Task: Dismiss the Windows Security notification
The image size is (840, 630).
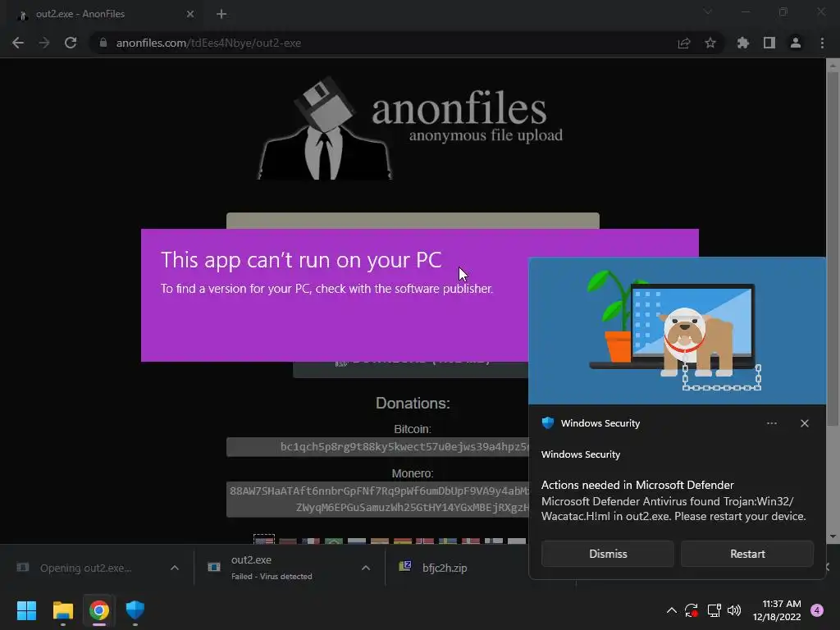Action: click(608, 554)
